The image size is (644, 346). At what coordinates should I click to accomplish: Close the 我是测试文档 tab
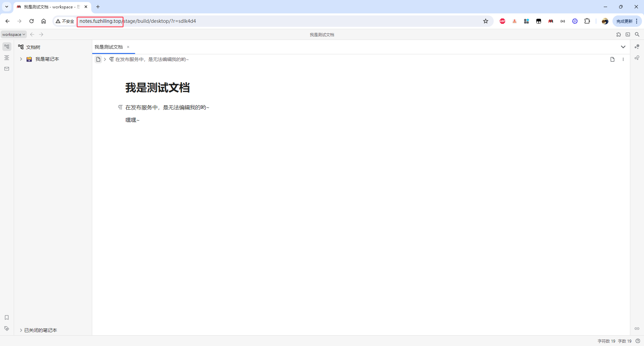click(128, 47)
